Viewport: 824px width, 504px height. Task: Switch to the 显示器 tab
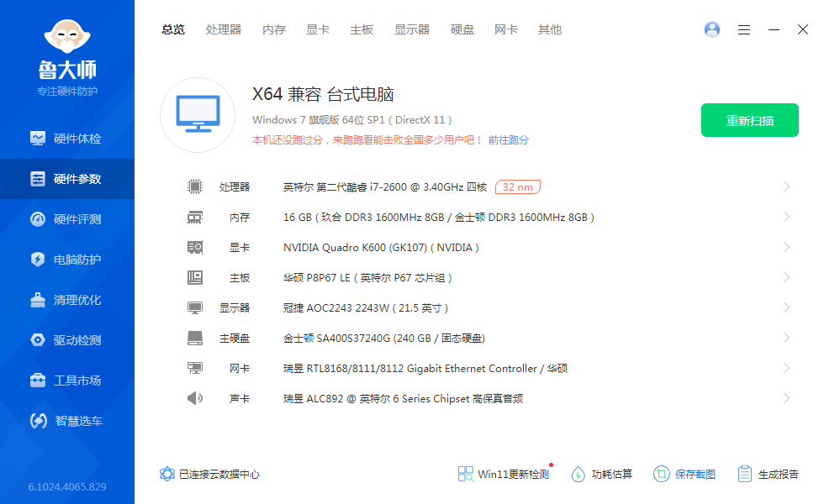pyautogui.click(x=412, y=29)
